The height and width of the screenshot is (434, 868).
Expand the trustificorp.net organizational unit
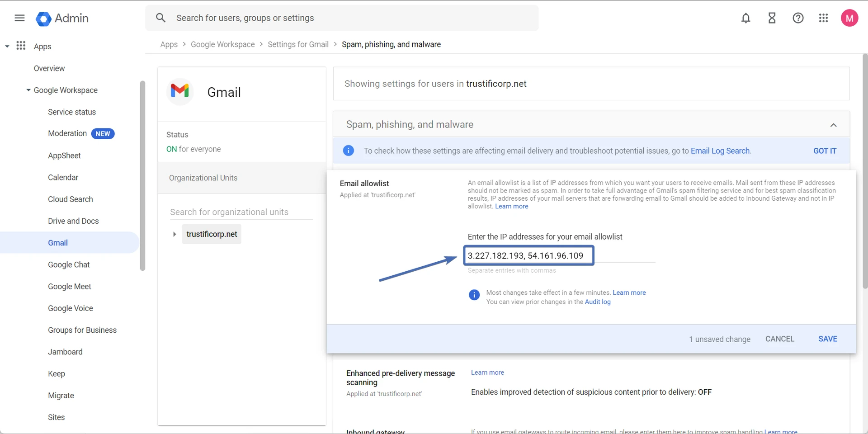click(x=175, y=234)
